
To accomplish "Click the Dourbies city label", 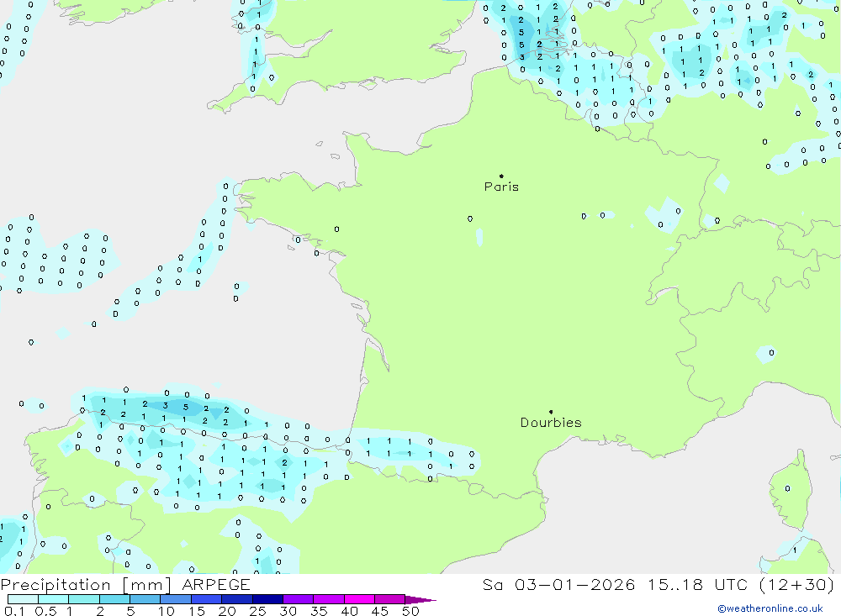I will (x=551, y=423).
